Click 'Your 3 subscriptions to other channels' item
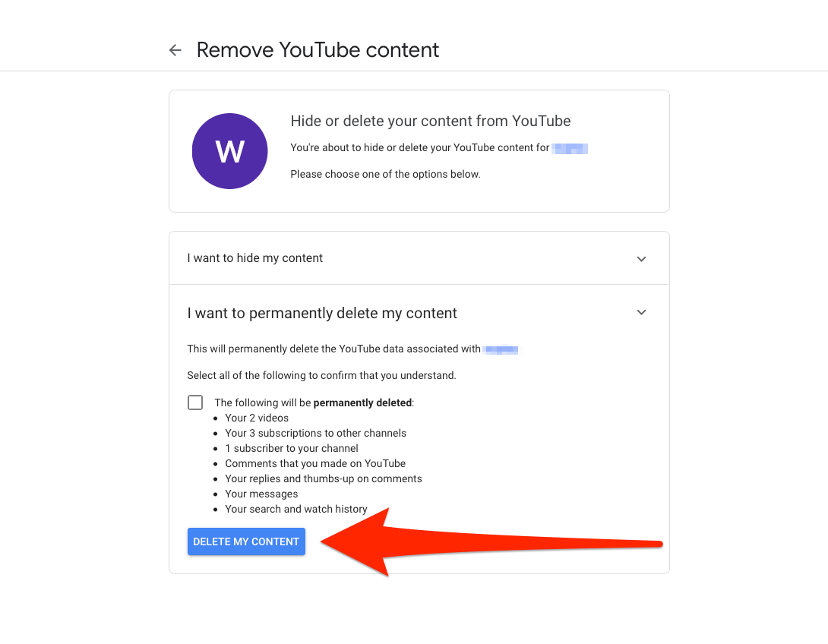Image resolution: width=828 pixels, height=644 pixels. tap(316, 434)
